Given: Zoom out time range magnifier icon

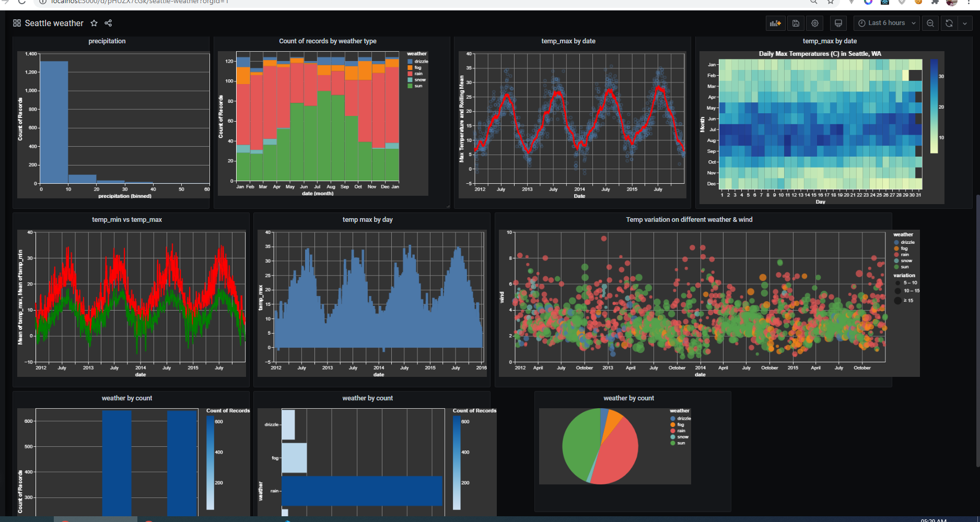Looking at the screenshot, I should [x=930, y=23].
